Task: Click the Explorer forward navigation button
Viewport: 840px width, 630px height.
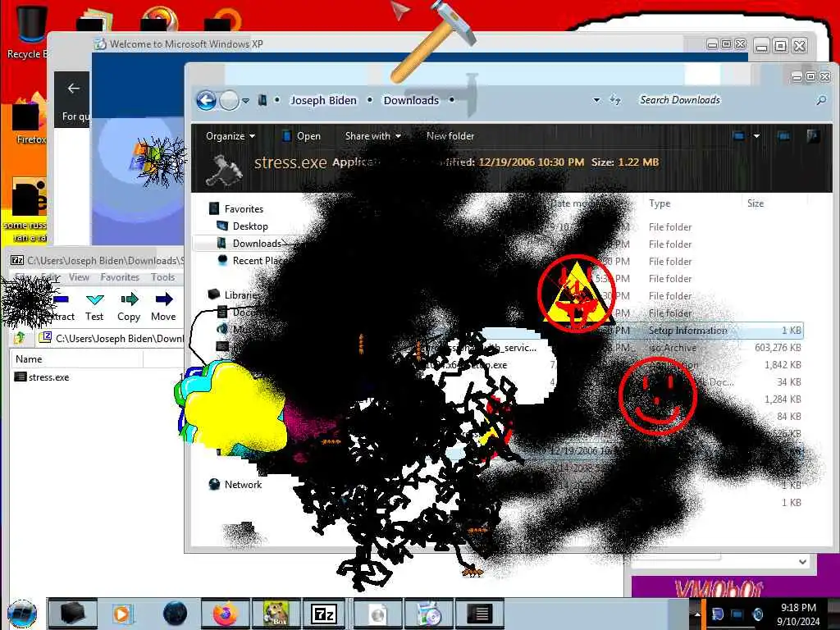Action: [230, 100]
